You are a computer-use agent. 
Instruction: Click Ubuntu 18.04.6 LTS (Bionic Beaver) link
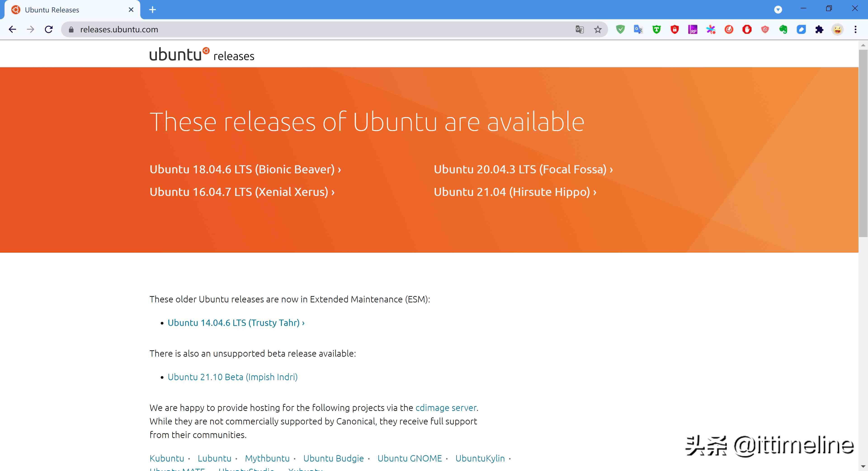coord(245,169)
